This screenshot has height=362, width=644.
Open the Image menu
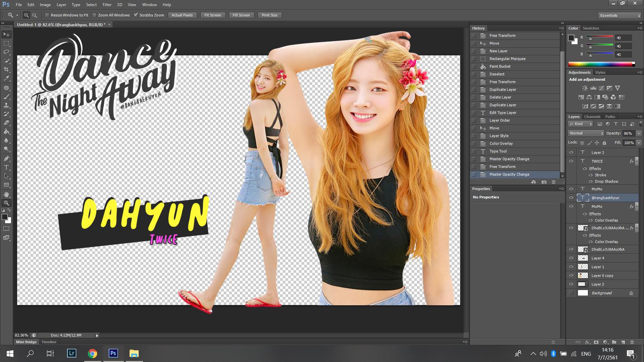click(45, 5)
